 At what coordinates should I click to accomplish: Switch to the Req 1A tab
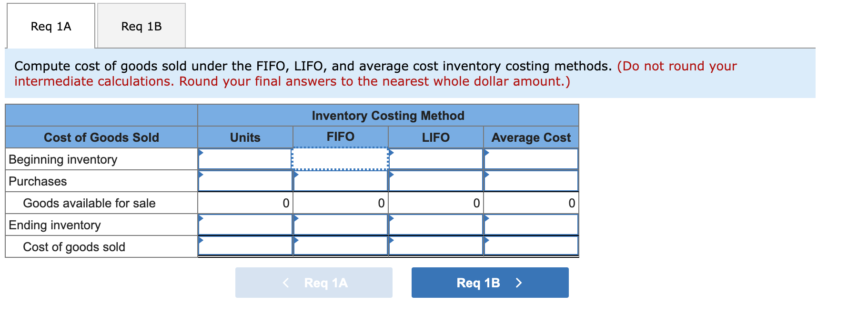51,26
